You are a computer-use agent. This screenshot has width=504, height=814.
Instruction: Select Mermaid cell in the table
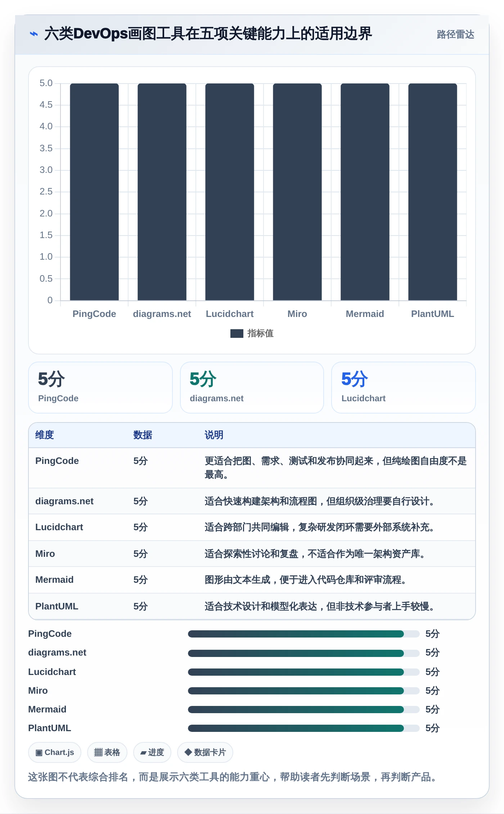54,580
